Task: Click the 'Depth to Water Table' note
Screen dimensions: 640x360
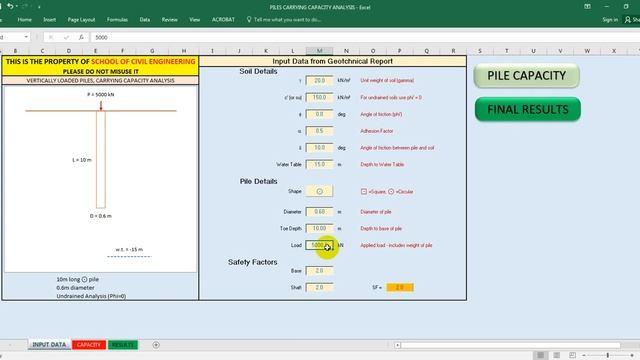Action: pos(382,164)
